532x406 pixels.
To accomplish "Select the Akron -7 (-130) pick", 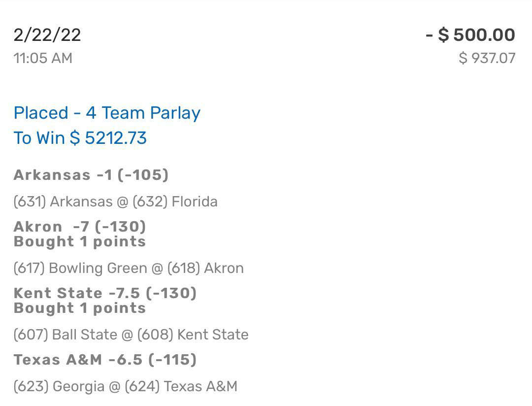I will pyautogui.click(x=80, y=227).
